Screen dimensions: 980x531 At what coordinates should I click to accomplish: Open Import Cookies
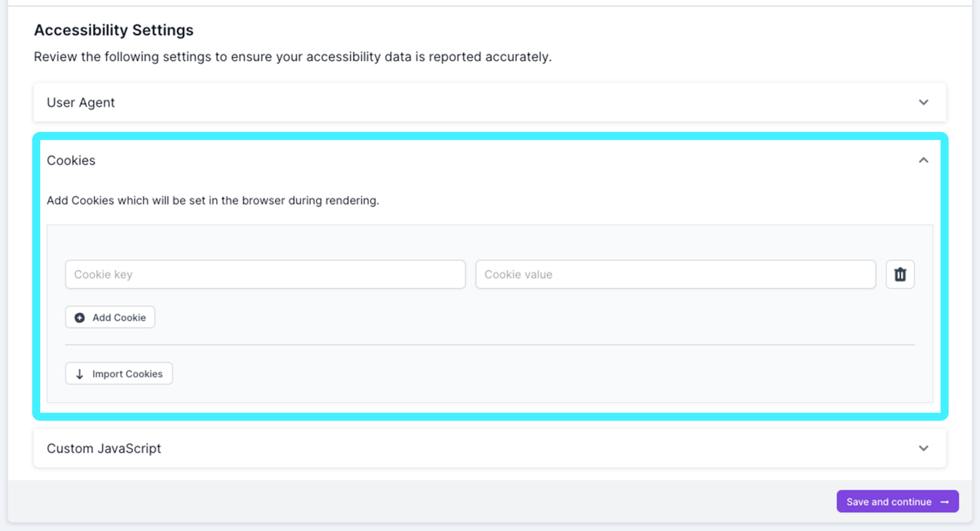pos(119,374)
